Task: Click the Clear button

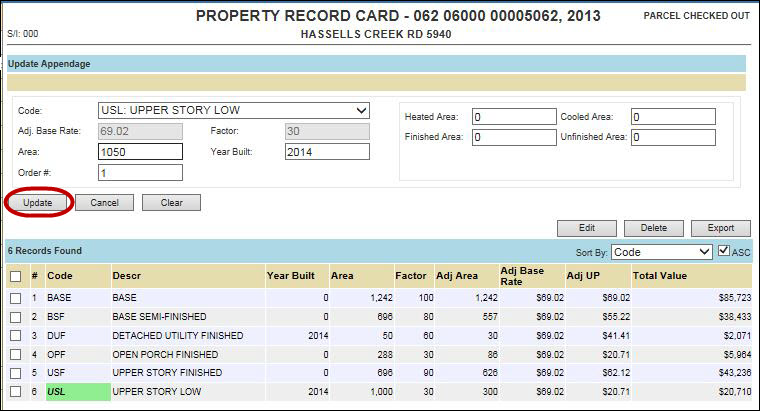Action: click(171, 203)
